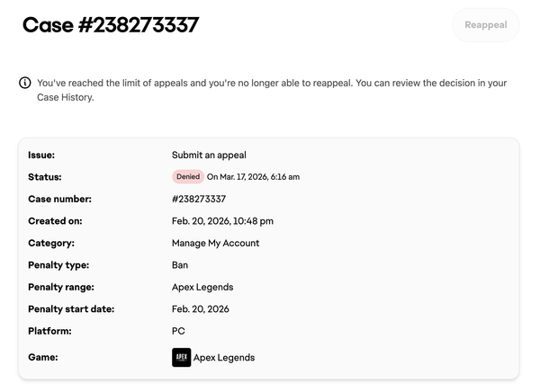
Task: Click the 'Platform:' row label
Action: click(x=49, y=331)
